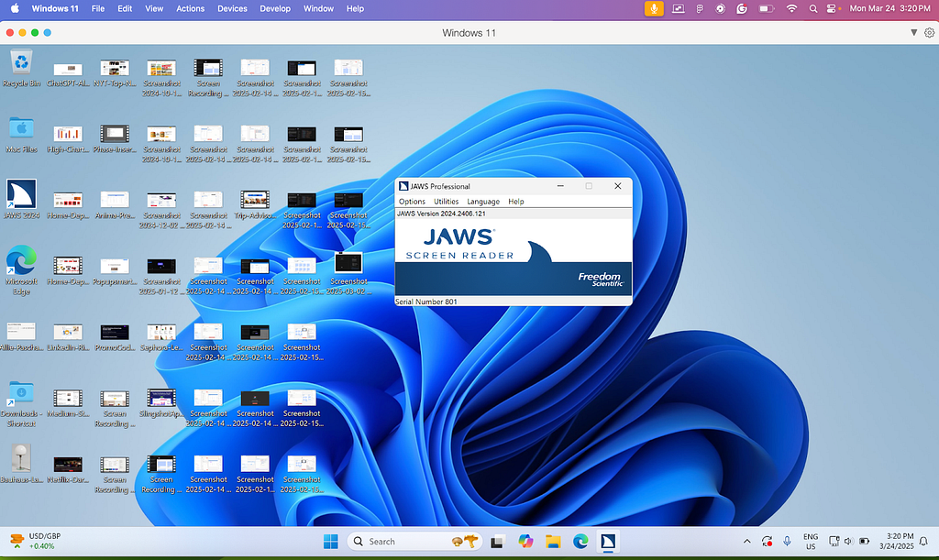This screenshot has width=939, height=560.
Task: Open the JAWS Language menu
Action: click(x=483, y=202)
